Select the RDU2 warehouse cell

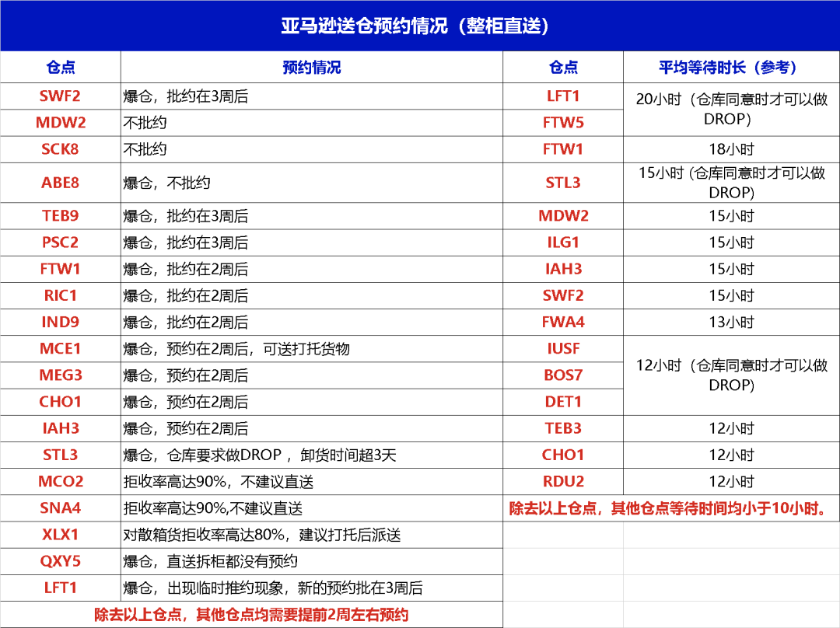pyautogui.click(x=563, y=481)
